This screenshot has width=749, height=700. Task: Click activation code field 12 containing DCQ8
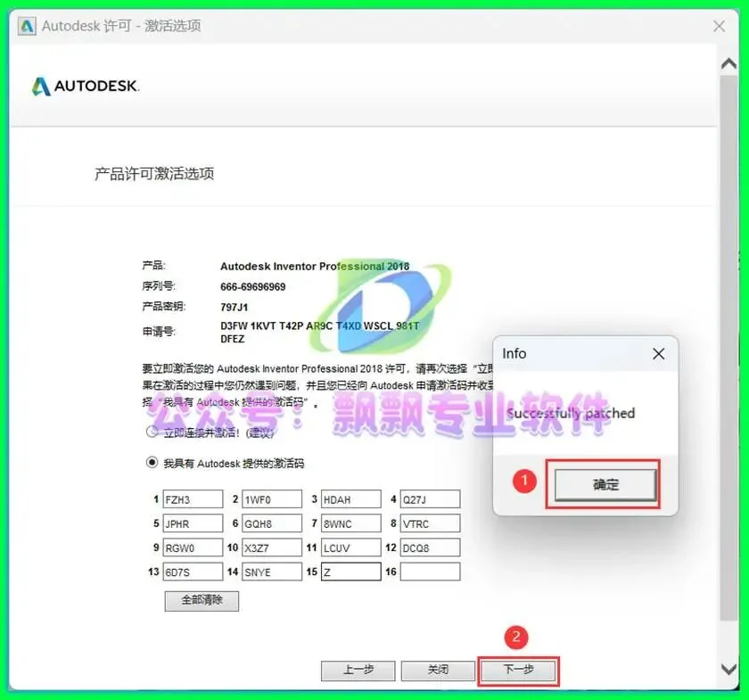pos(431,548)
